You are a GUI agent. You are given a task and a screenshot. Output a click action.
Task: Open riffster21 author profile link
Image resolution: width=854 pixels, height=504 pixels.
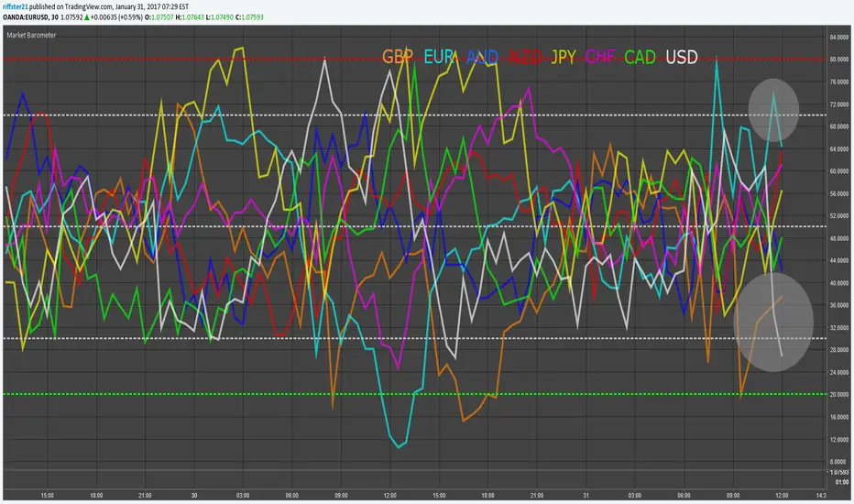pos(15,7)
